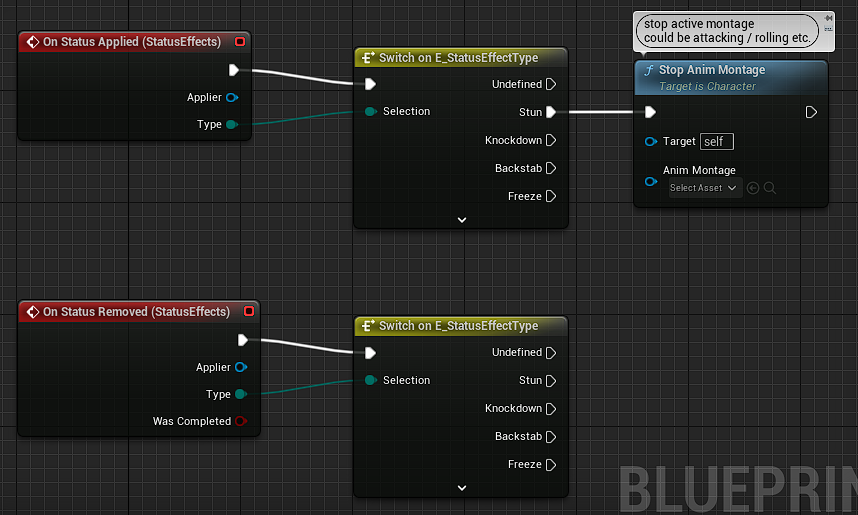Viewport: 858px width, 515px height.
Task: Click the Use Selected Asset arrow icon
Action: click(x=753, y=188)
